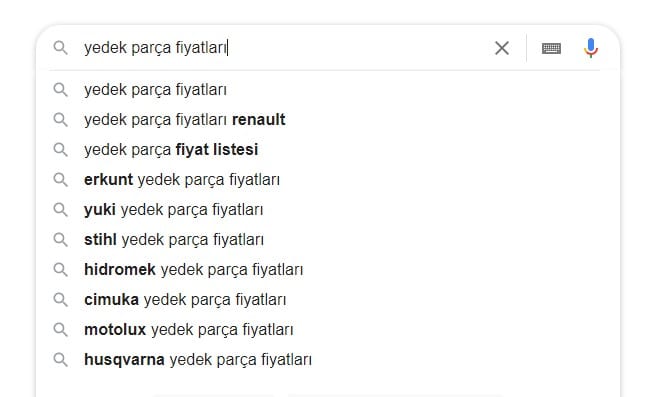
Task: Choose "cimuka yedek parça fiyatları" suggestion
Action: click(x=328, y=299)
